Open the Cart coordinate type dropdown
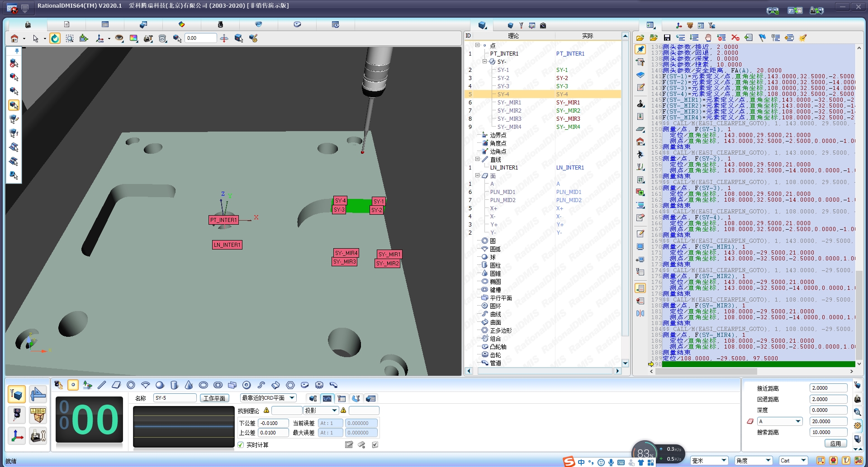The height and width of the screenshot is (467, 868). coord(803,461)
